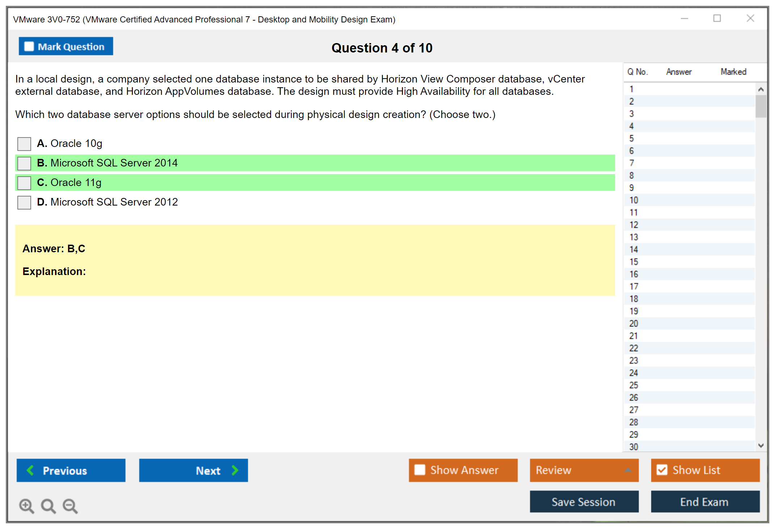Minimize the exam window
This screenshot has height=532, width=778.
(x=684, y=18)
